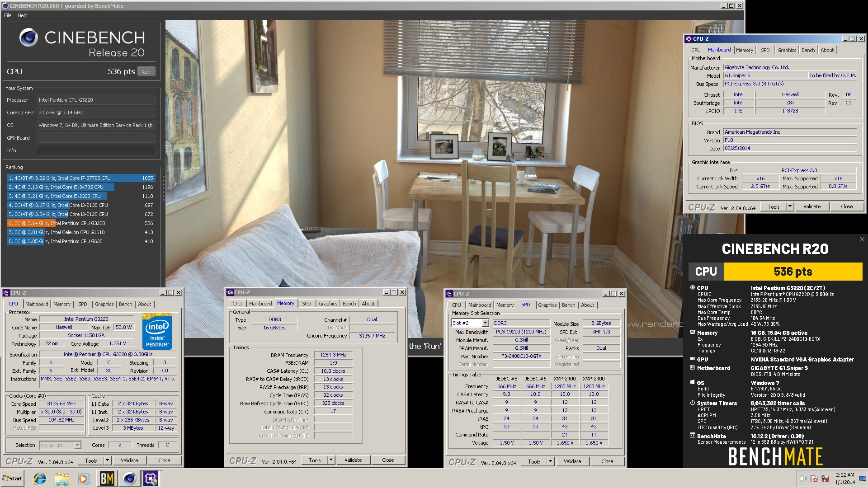The image size is (868, 488).
Task: Click Motherboard section icon in BenchMate panel
Action: click(x=692, y=368)
